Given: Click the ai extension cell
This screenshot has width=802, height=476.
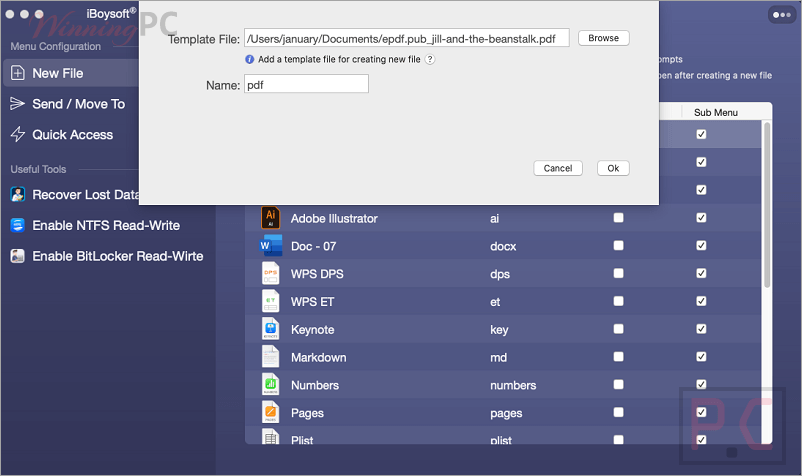Looking at the screenshot, I should (x=495, y=218).
